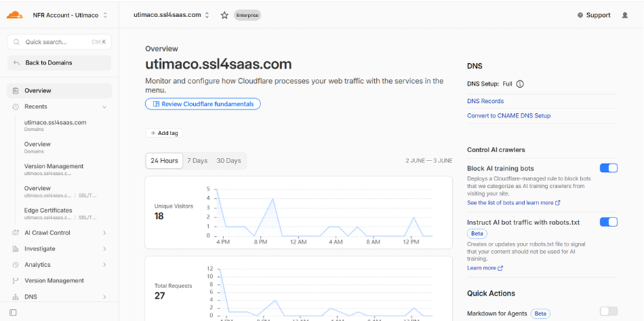Open NFR Account - Utimaco account switcher
Viewport: 644px width, 321px height.
pos(69,15)
